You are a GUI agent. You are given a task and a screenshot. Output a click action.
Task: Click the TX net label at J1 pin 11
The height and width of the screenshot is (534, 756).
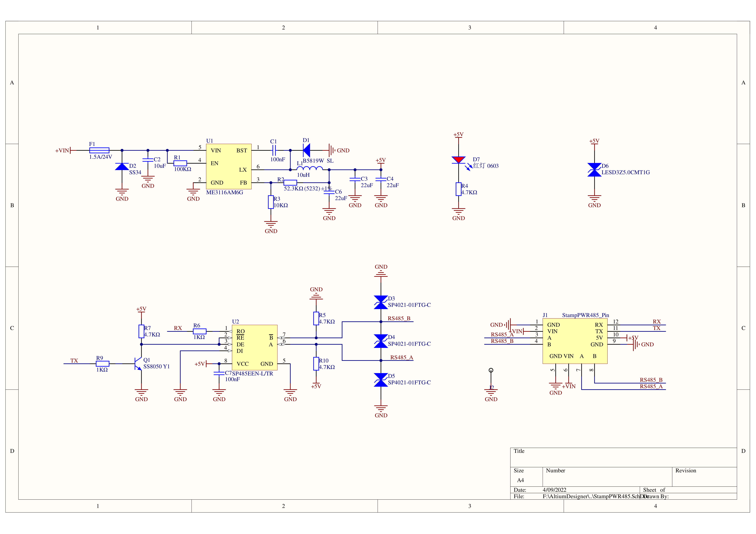coord(657,328)
